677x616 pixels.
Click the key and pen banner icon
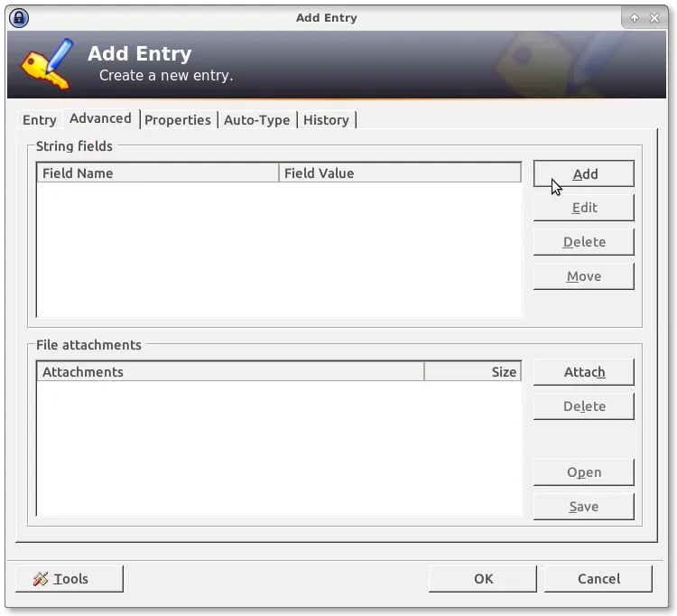pyautogui.click(x=47, y=64)
